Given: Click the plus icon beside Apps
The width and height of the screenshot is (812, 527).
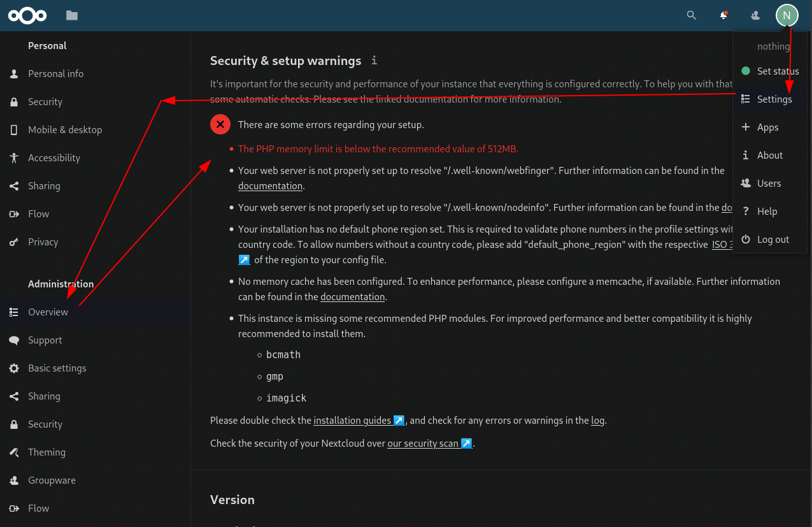Looking at the screenshot, I should pyautogui.click(x=746, y=127).
